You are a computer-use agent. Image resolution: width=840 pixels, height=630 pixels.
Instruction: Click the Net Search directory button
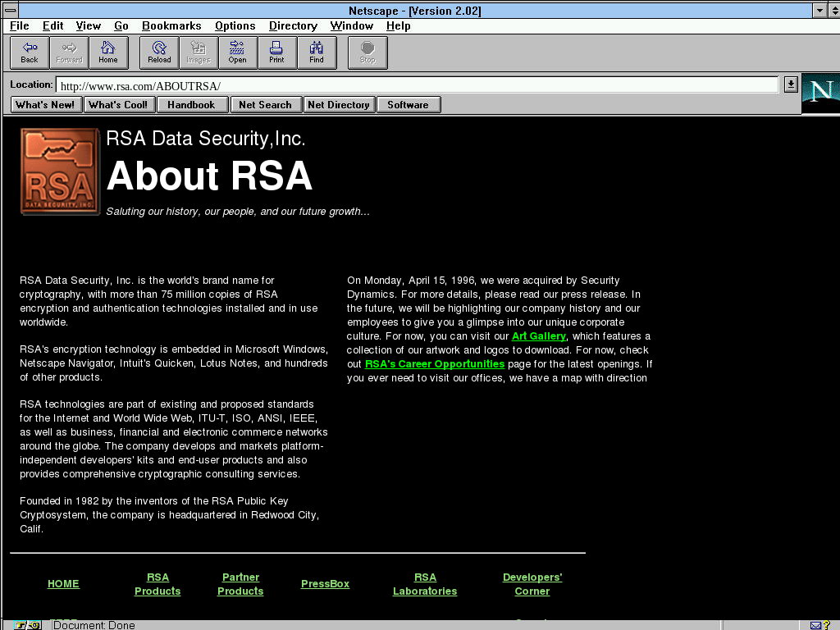[265, 105]
